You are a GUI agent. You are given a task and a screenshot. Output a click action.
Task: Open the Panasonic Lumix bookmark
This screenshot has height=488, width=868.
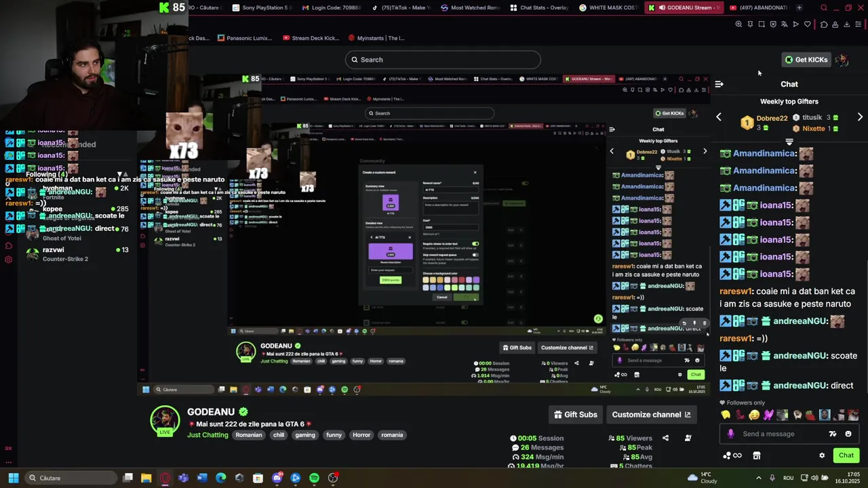[x=244, y=38]
